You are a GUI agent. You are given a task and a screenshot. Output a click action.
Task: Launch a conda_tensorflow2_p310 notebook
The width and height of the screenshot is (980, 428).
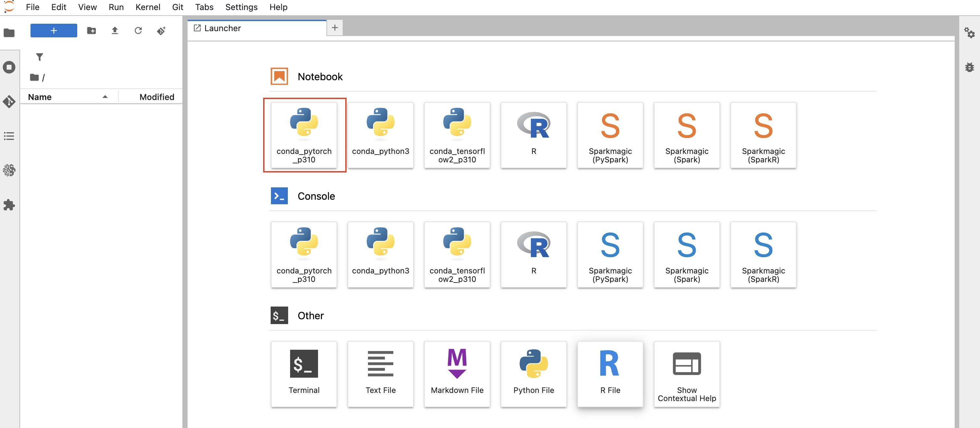(x=457, y=135)
